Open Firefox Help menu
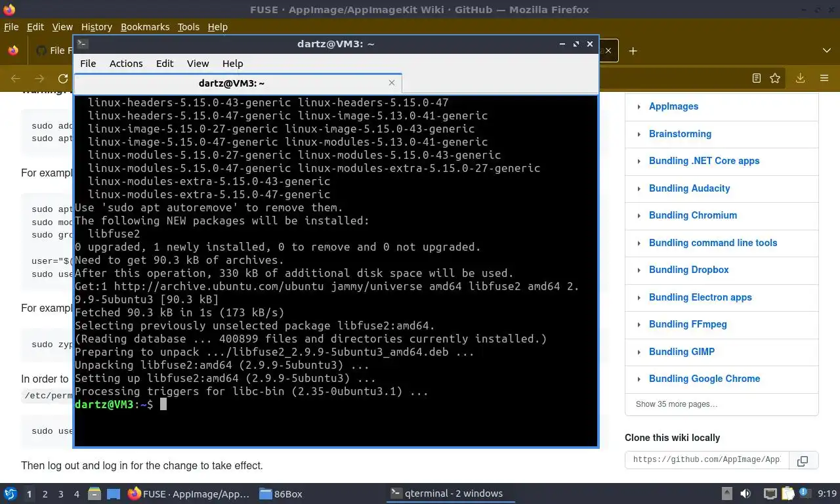 coord(217,27)
